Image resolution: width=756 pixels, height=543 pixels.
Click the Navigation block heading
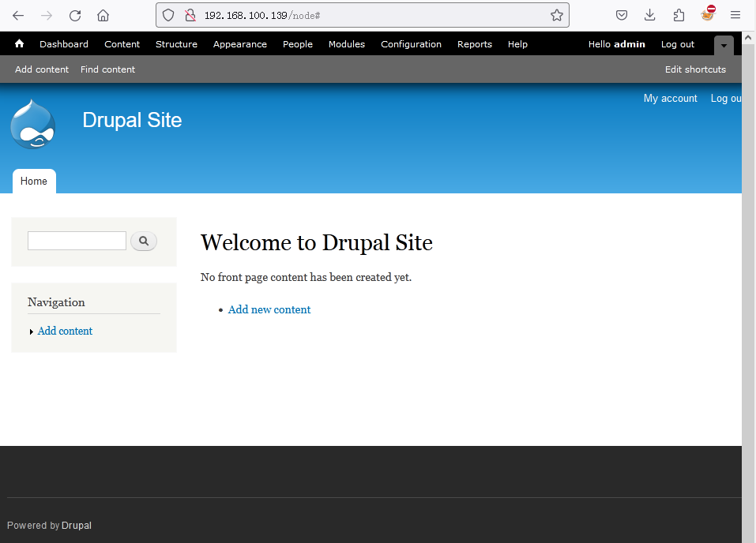(56, 302)
